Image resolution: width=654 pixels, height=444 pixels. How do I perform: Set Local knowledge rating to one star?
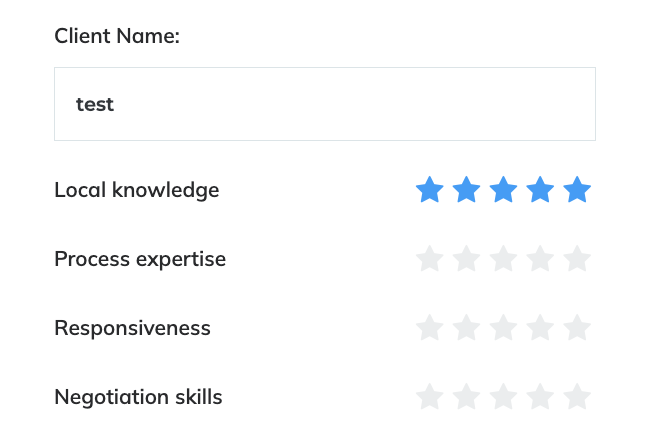[x=429, y=190]
